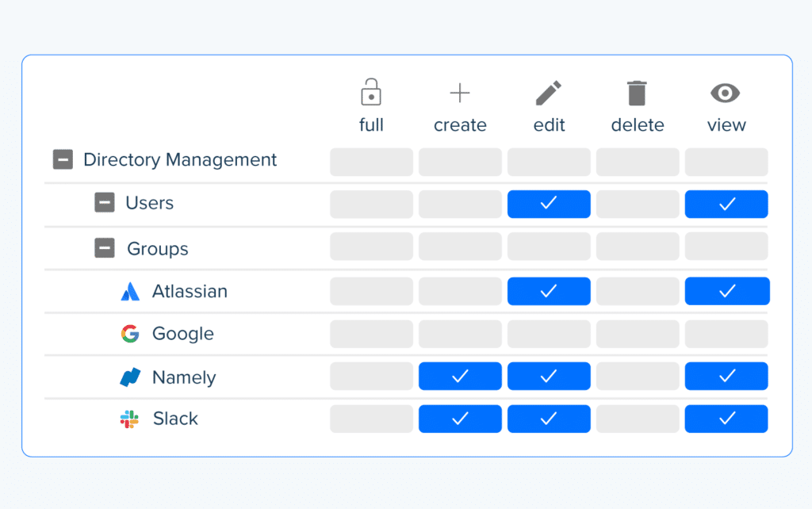This screenshot has width=812, height=509.
Task: Click the Google logo icon
Action: [x=132, y=334]
